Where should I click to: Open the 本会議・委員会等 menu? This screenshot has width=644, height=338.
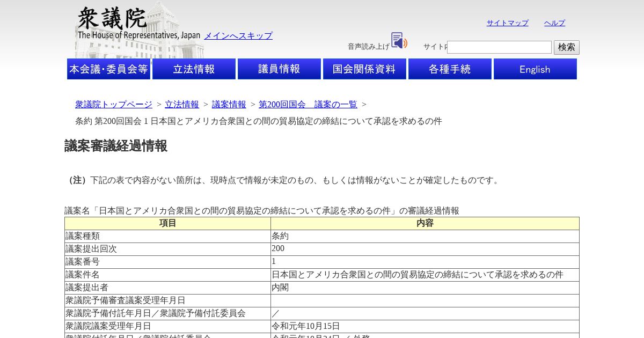(x=108, y=69)
